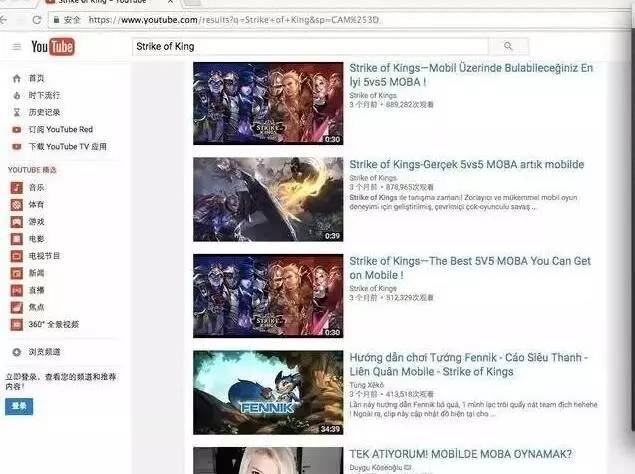The width and height of the screenshot is (635, 474).
Task: Click the 直播 live category icon
Action: 17,290
